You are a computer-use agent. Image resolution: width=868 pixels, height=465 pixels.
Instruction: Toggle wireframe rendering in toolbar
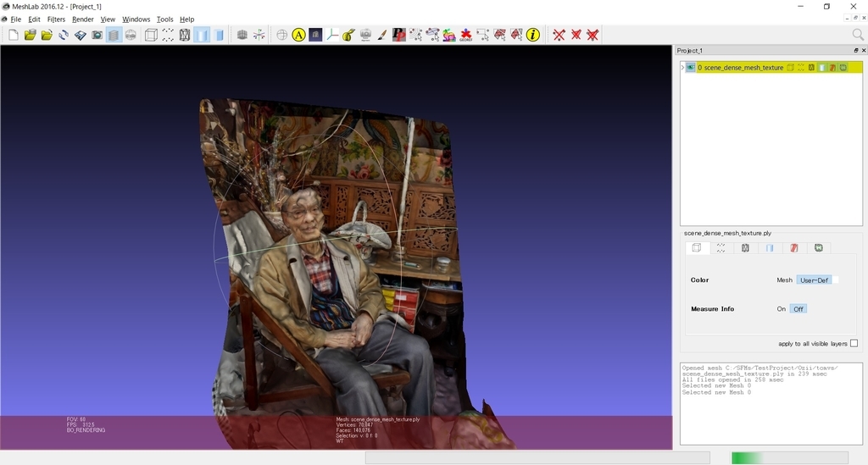[x=184, y=35]
